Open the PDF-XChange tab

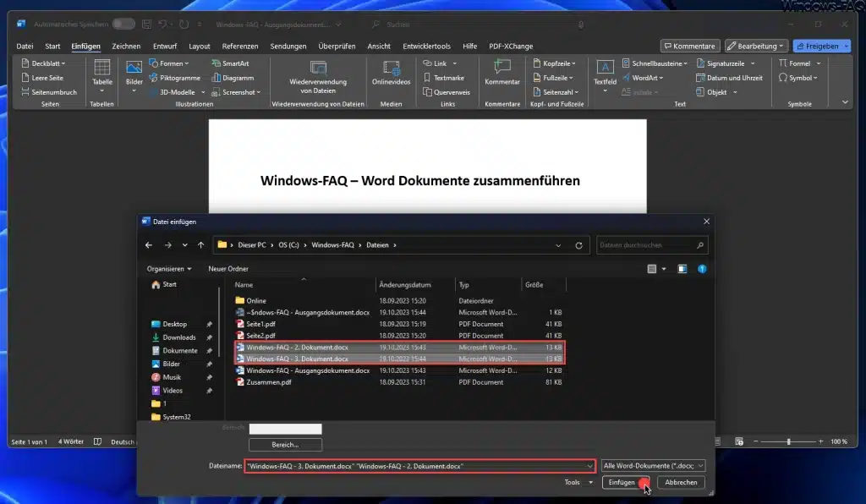coord(510,47)
